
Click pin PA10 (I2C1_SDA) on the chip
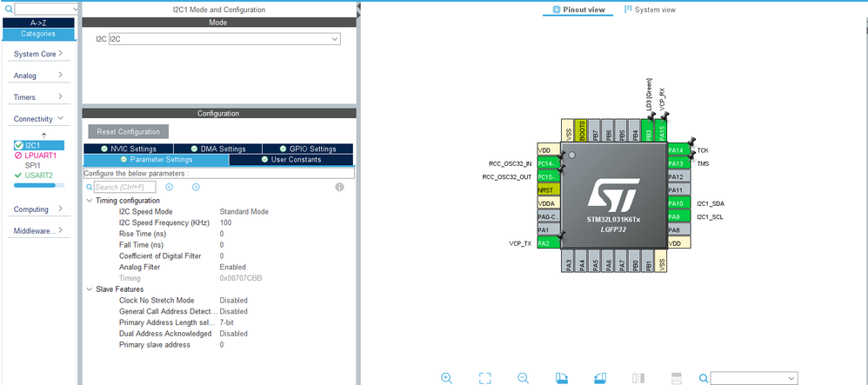click(x=678, y=203)
